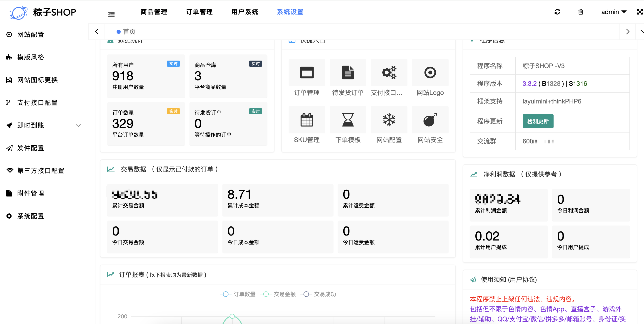The image size is (644, 324).
Task: Click the 3.3.2 version link
Action: 529,84
